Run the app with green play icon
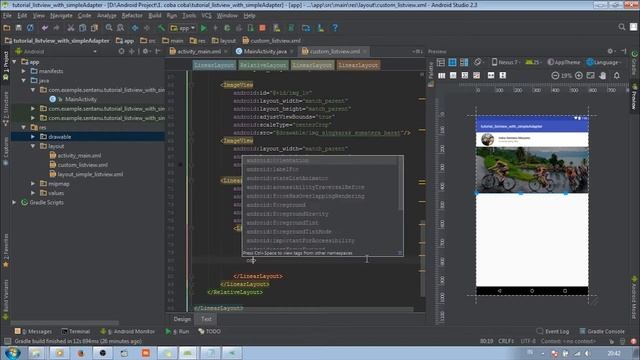The width and height of the screenshot is (640, 360). (x=203, y=28)
